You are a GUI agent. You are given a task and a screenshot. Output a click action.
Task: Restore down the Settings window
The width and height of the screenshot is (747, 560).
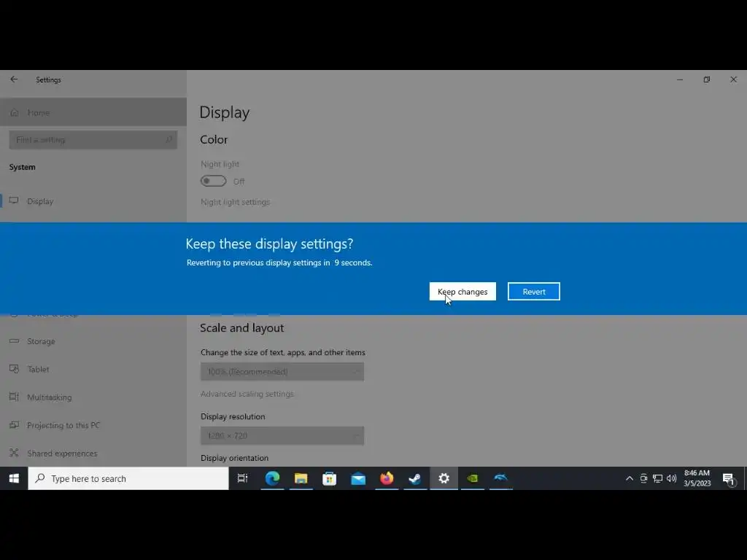[706, 79]
